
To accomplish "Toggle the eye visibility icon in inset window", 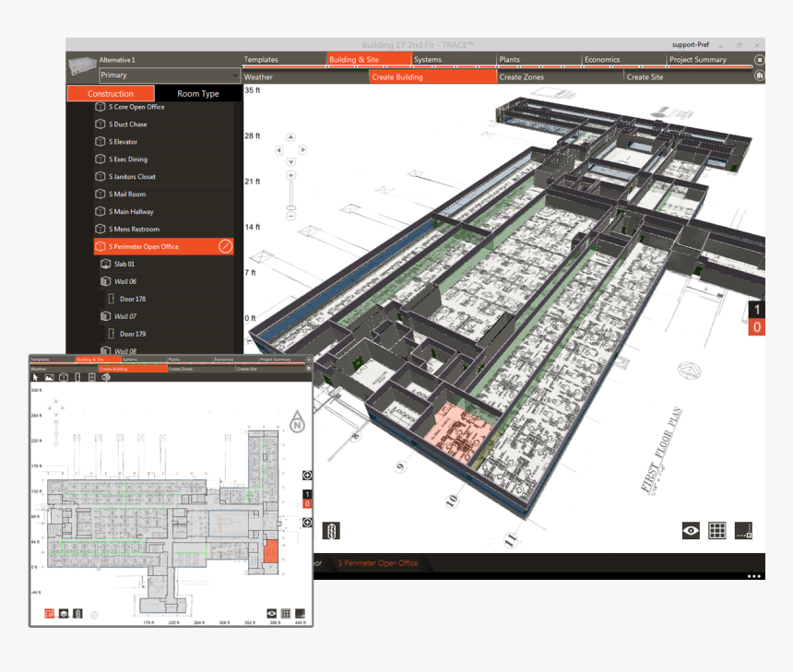I will coord(272,613).
